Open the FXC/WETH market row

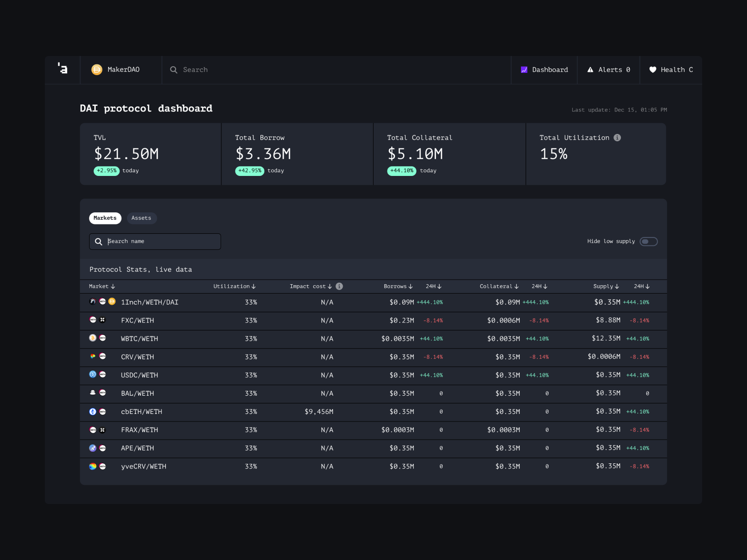tap(373, 321)
